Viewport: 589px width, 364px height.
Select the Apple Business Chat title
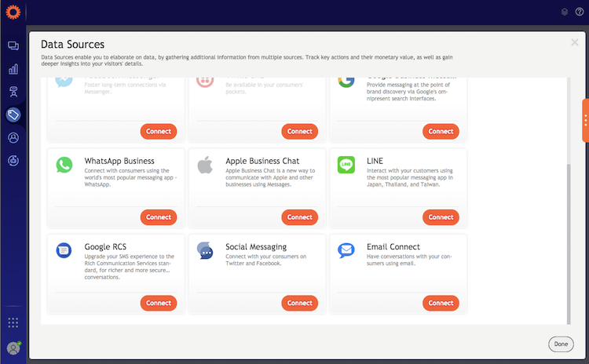262,161
